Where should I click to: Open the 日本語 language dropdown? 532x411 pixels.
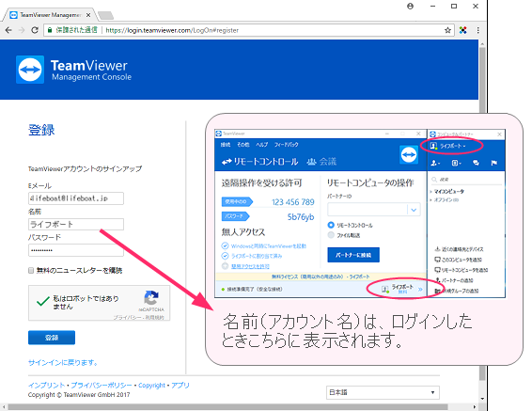[x=383, y=392]
